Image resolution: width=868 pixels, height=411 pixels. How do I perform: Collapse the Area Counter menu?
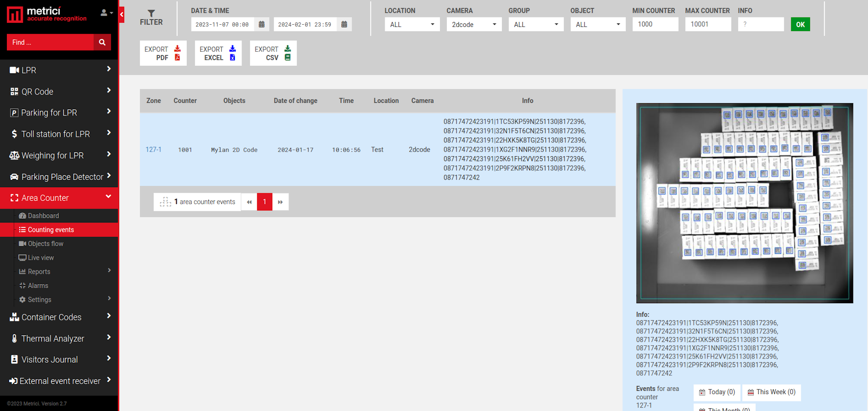click(59, 198)
